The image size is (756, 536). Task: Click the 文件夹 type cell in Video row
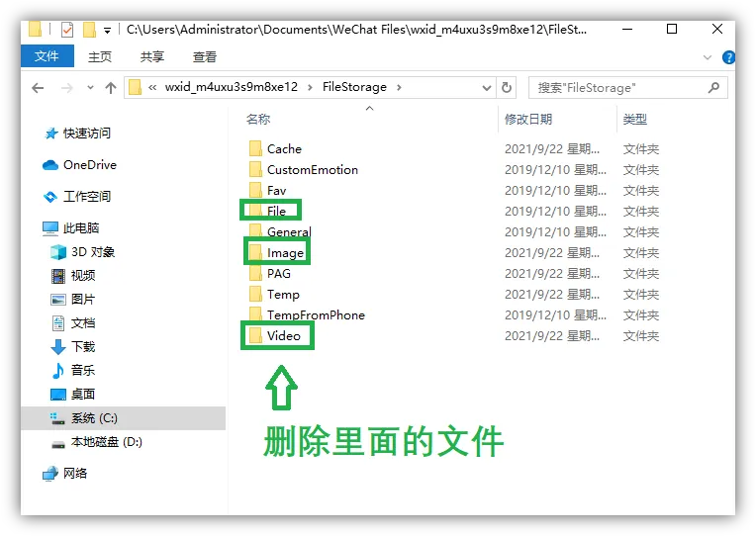[641, 336]
